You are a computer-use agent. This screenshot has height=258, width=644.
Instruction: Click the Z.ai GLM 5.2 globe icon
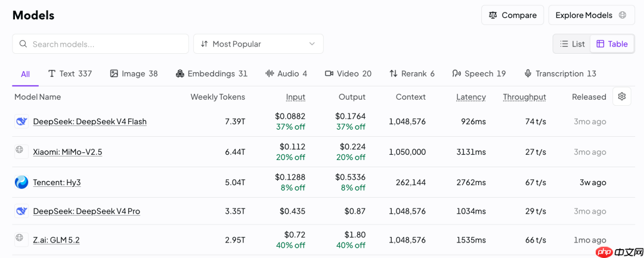pyautogui.click(x=19, y=238)
